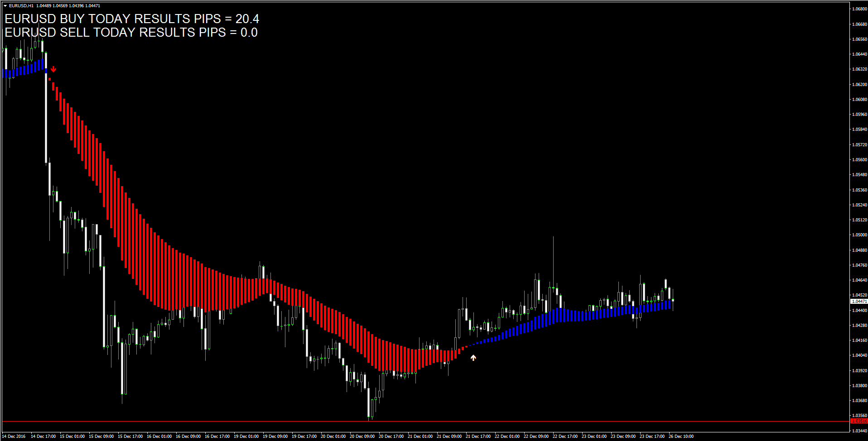Click the 1.06200 price scale label
Viewport: 868px width, 441px height.
coord(859,85)
